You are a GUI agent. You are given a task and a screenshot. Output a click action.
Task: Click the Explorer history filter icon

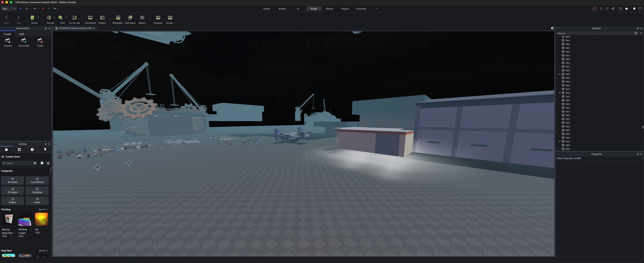click(636, 33)
